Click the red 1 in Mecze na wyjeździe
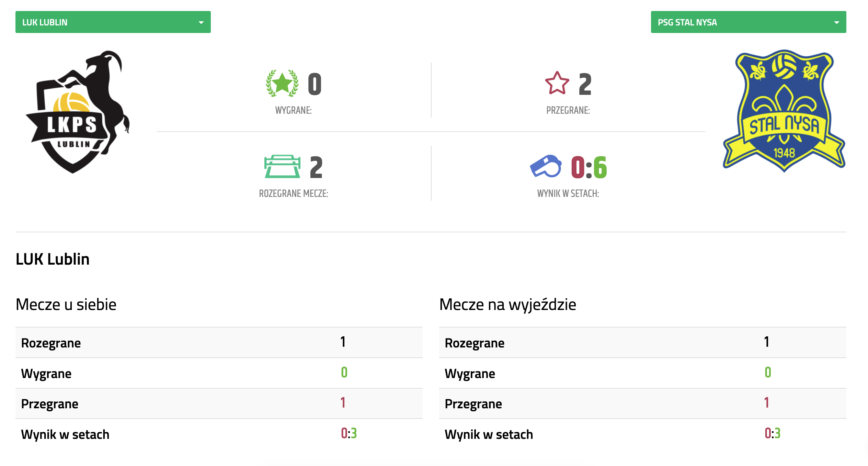The width and height of the screenshot is (868, 466). click(x=767, y=402)
